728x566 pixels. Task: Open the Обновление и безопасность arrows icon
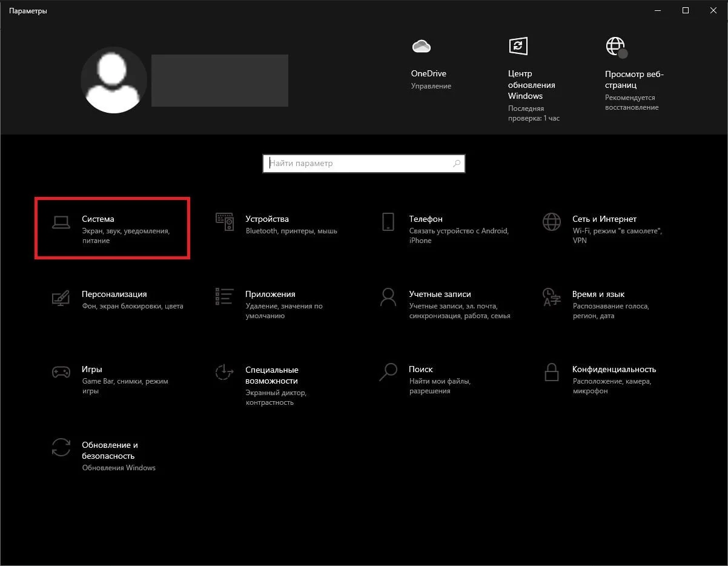61,448
